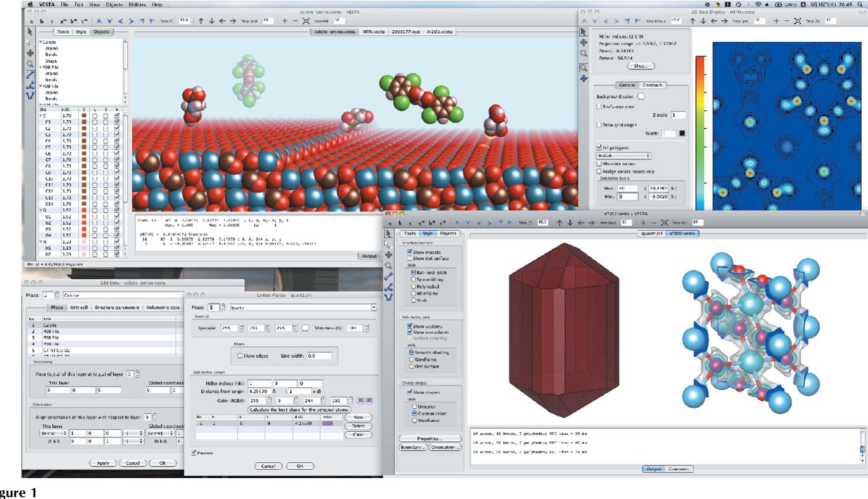Click the Specular color swatch in Lattice Planes

(x=305, y=328)
